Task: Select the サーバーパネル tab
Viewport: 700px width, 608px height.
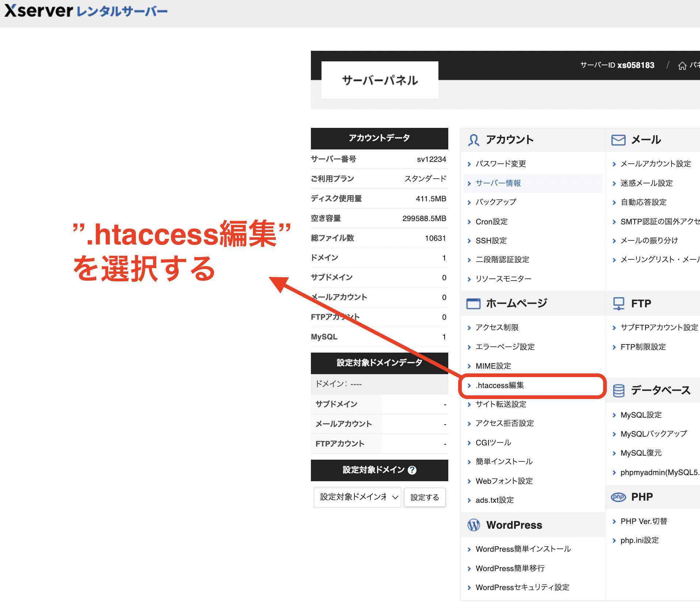Action: coord(380,80)
